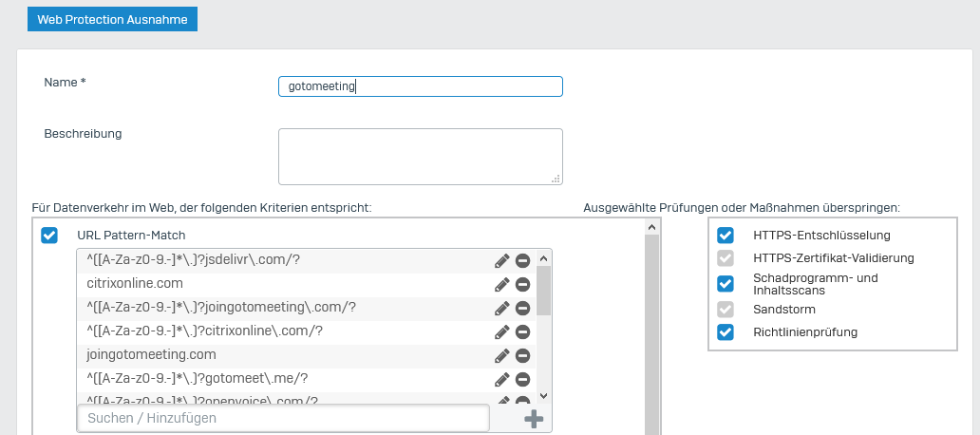Select the joingotomeeting.com row text
This screenshot has height=435, width=980.
[151, 355]
